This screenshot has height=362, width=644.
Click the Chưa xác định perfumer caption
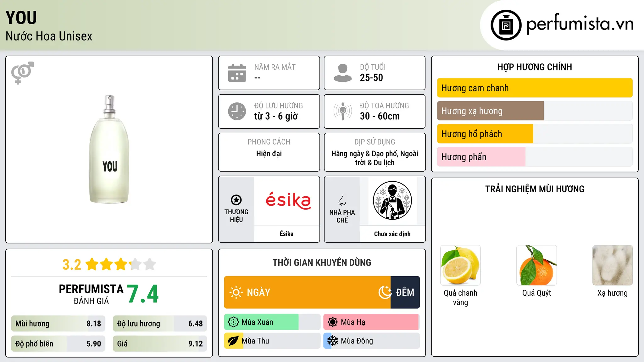392,234
